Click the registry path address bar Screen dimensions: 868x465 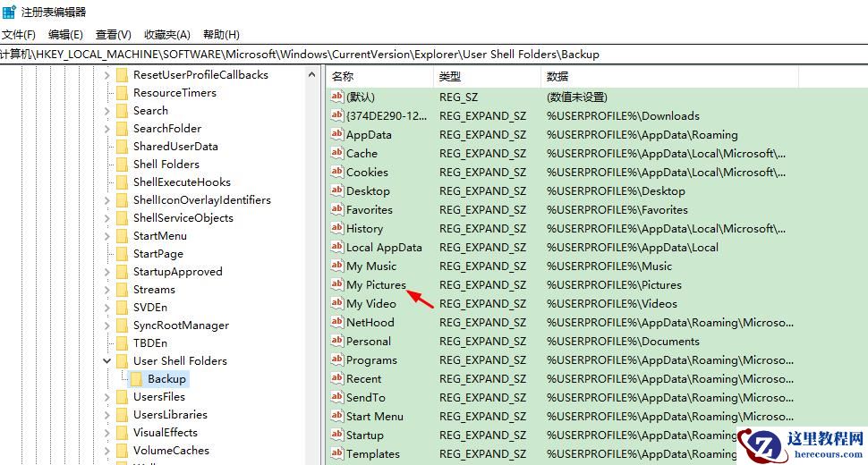tap(434, 55)
